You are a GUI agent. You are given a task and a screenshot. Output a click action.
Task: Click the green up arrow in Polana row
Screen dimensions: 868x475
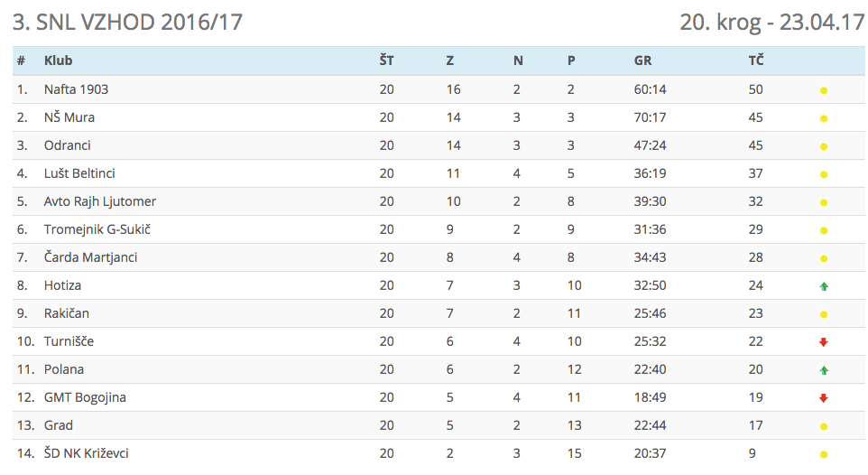(x=824, y=370)
